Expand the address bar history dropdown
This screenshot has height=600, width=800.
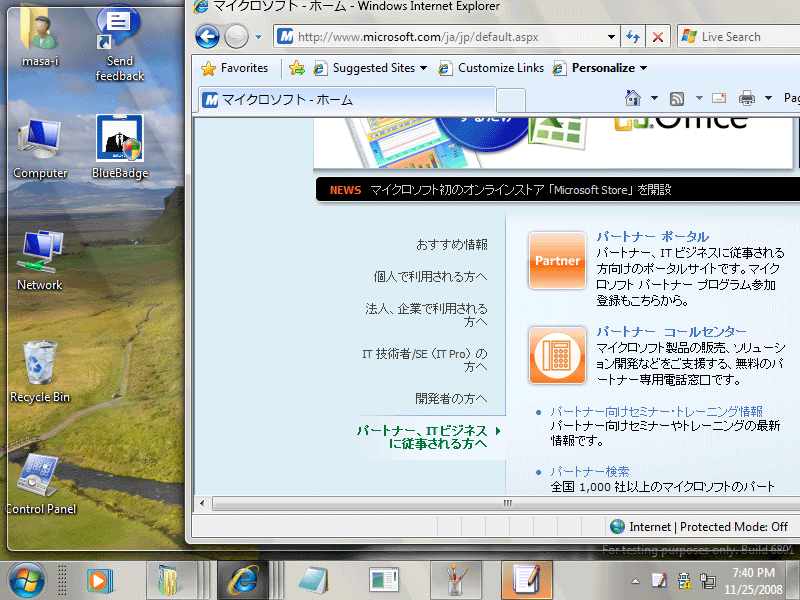[611, 37]
